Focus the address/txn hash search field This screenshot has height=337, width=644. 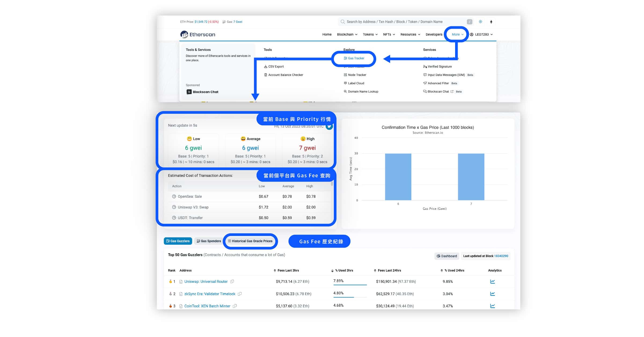[405, 22]
